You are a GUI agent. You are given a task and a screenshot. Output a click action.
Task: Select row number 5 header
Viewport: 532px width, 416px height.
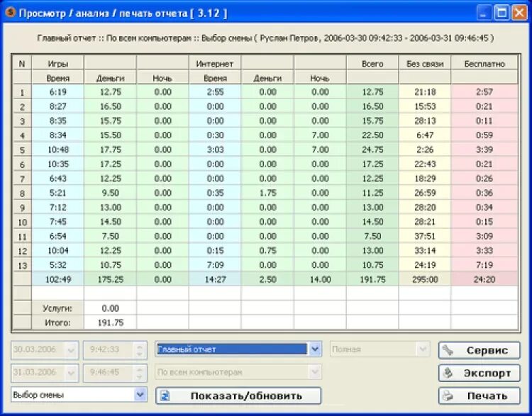click(x=22, y=150)
